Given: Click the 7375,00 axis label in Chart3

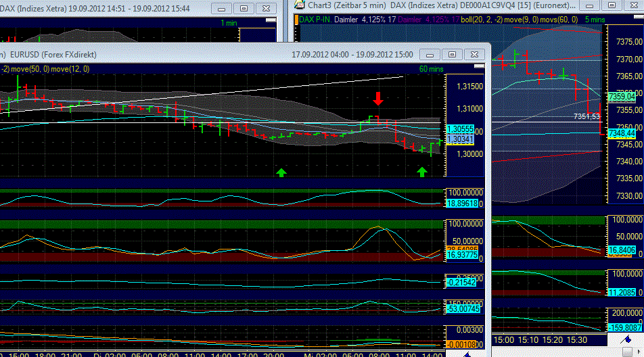Looking at the screenshot, I should point(630,42).
